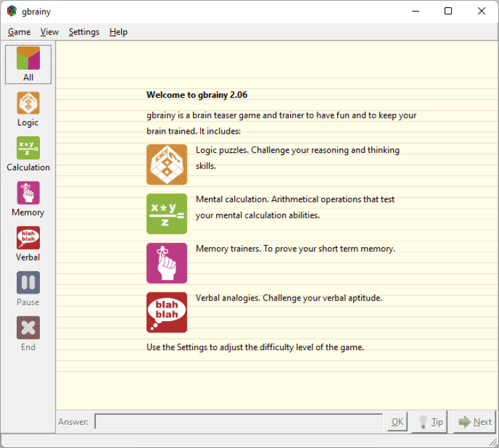
Task: Click 'Logic puzzles. Challenge your reasoning' text
Action: coord(297,158)
